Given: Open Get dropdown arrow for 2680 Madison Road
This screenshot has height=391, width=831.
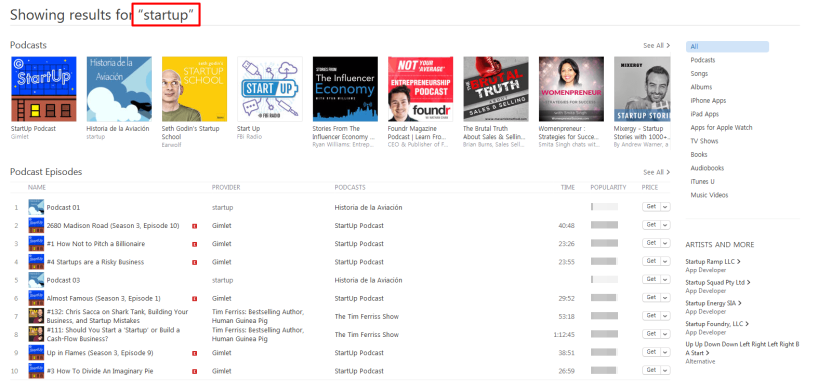Looking at the screenshot, I should (665, 225).
